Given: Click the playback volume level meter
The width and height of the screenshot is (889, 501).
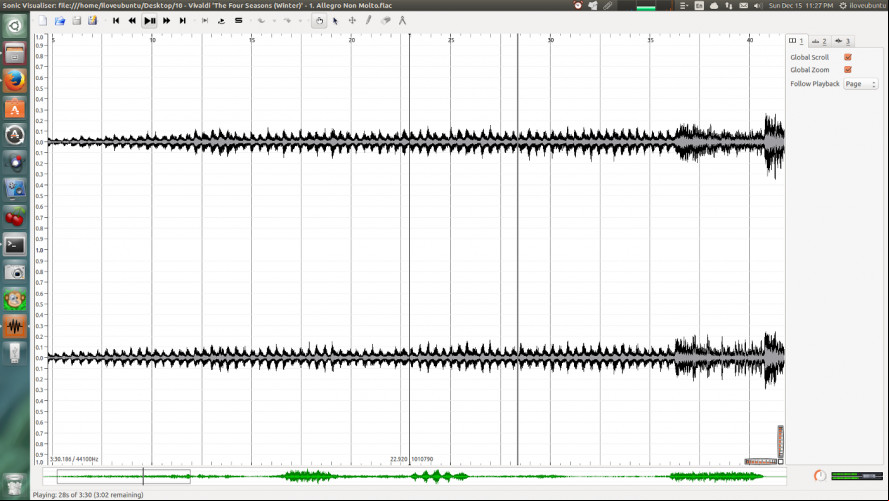Looking at the screenshot, I should tap(857, 476).
